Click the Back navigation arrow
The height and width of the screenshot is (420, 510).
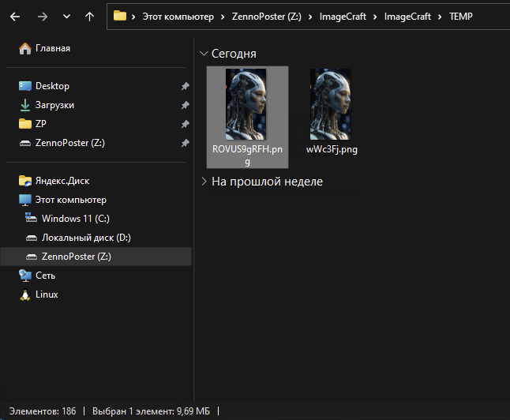(15, 16)
